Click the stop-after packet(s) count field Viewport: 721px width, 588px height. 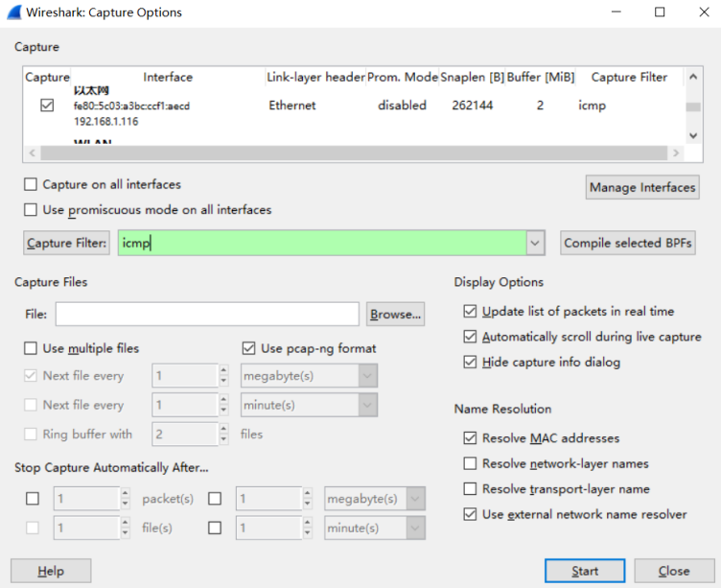coord(86,499)
